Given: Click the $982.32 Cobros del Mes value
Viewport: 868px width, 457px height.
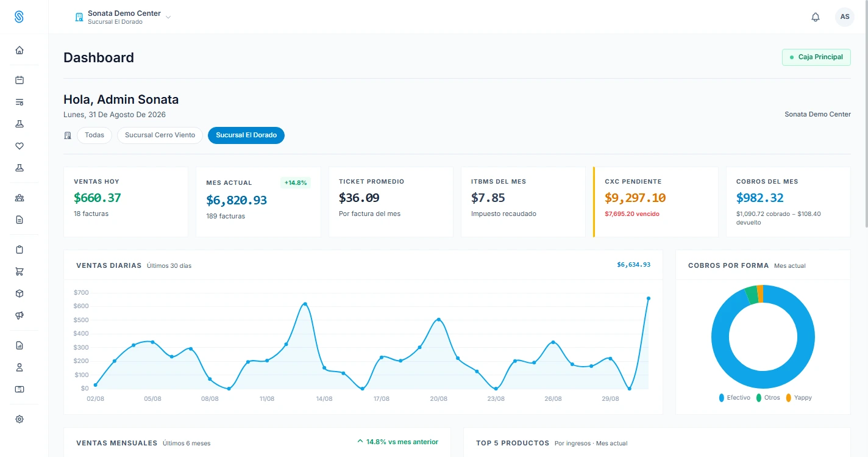Looking at the screenshot, I should (x=760, y=198).
